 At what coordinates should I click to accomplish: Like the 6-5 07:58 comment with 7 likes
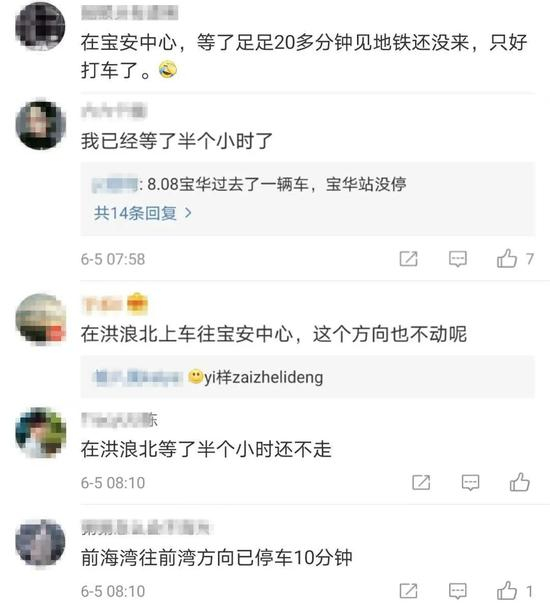[507, 258]
